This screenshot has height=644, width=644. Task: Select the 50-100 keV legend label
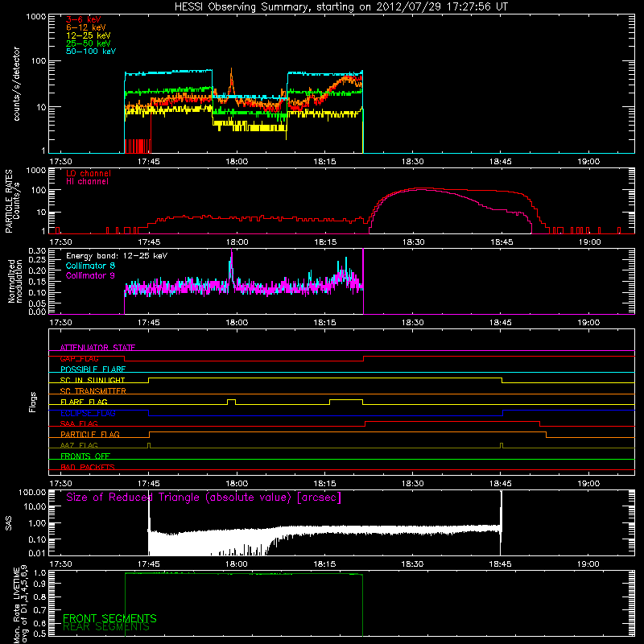tap(90, 52)
